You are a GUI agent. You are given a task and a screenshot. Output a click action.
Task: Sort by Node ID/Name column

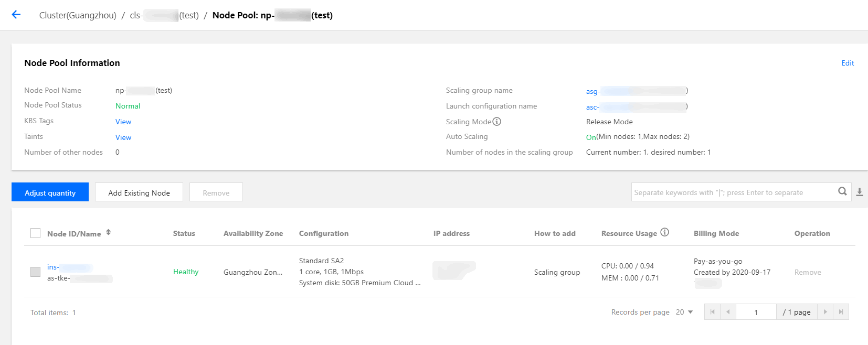point(108,232)
